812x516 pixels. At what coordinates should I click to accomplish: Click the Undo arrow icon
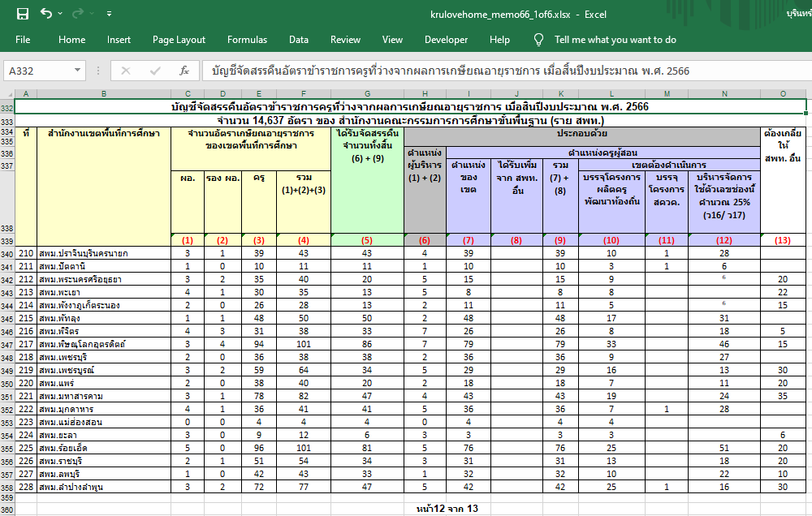45,14
